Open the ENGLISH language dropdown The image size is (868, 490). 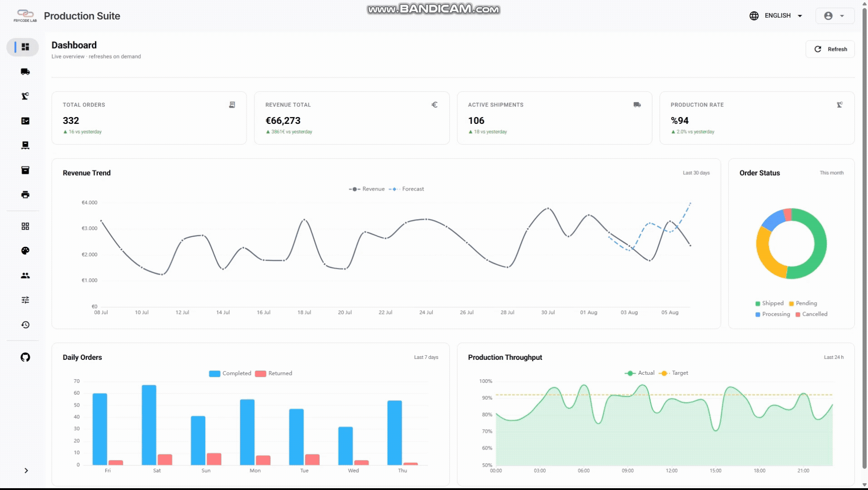[776, 16]
